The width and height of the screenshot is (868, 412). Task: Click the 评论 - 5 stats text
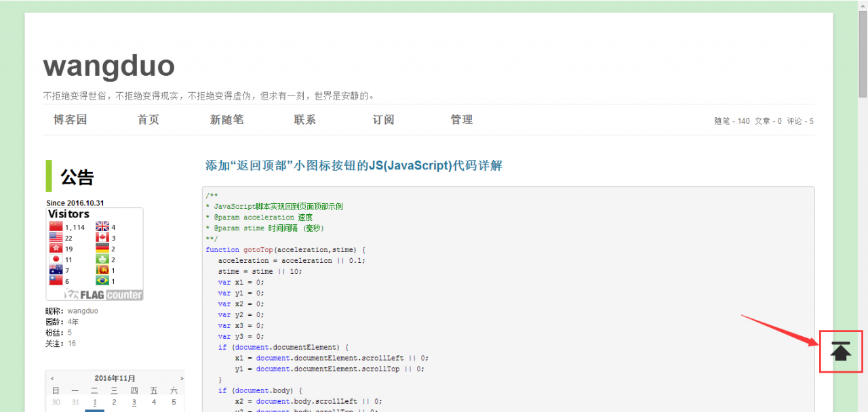pyautogui.click(x=800, y=121)
